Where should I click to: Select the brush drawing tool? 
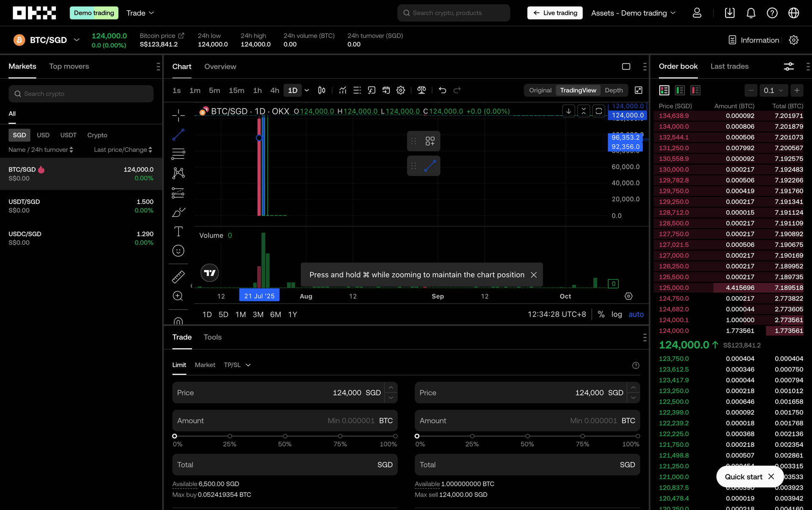pyautogui.click(x=178, y=212)
